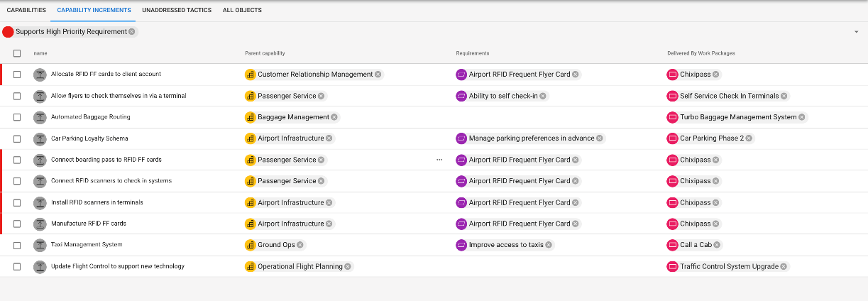Remove the Call a Cab chip
The height and width of the screenshot is (301, 868).
pos(717,245)
